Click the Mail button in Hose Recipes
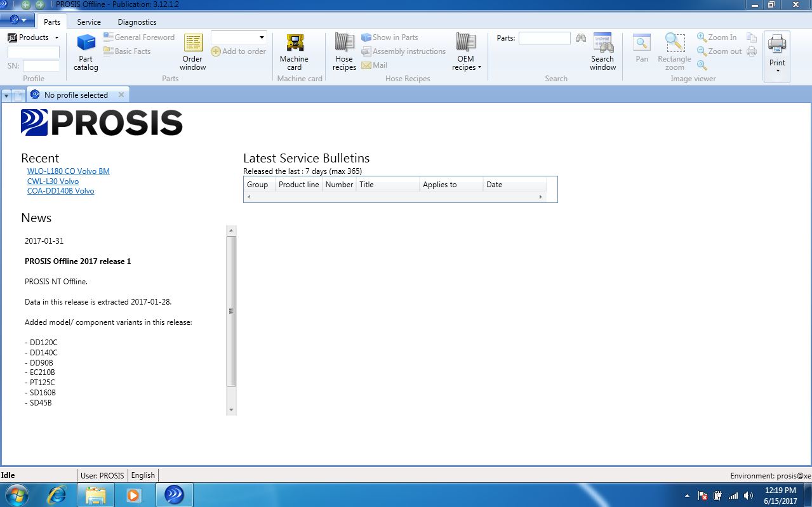 click(x=375, y=65)
